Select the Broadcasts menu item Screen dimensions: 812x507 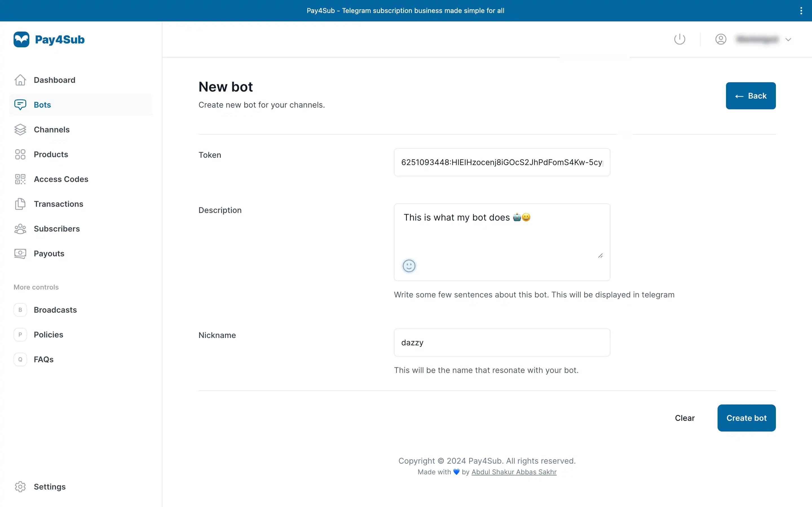[56, 310]
